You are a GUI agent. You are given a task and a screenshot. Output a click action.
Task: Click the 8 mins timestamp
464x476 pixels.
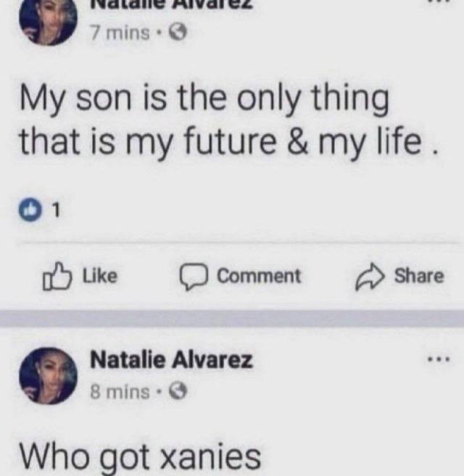pos(119,393)
